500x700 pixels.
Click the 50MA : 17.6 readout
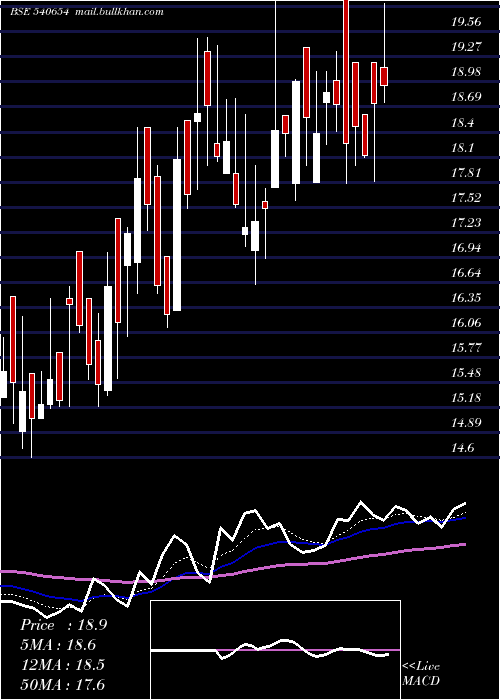pos(63,684)
